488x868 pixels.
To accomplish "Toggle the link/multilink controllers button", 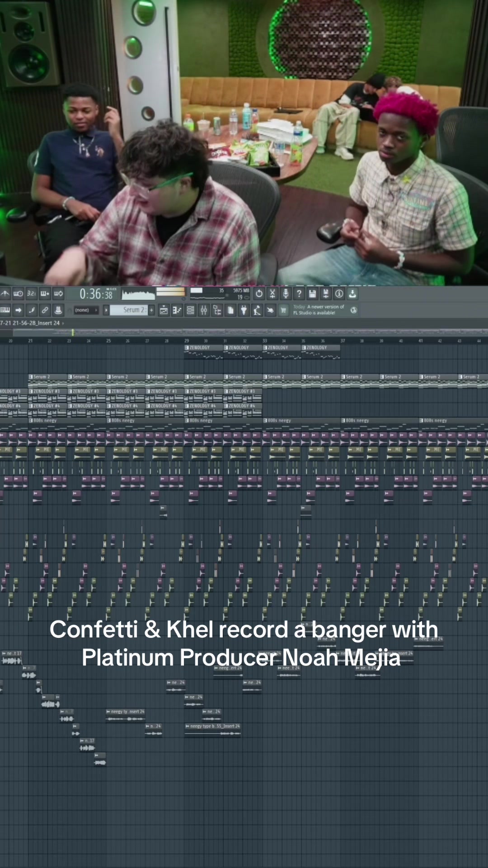I will click(x=45, y=310).
